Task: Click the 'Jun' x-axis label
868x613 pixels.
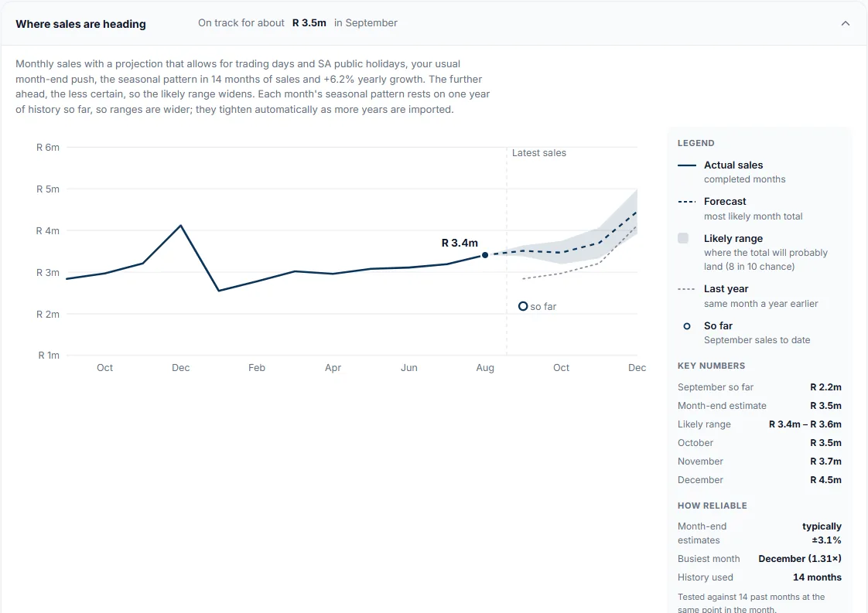Action: (x=409, y=367)
